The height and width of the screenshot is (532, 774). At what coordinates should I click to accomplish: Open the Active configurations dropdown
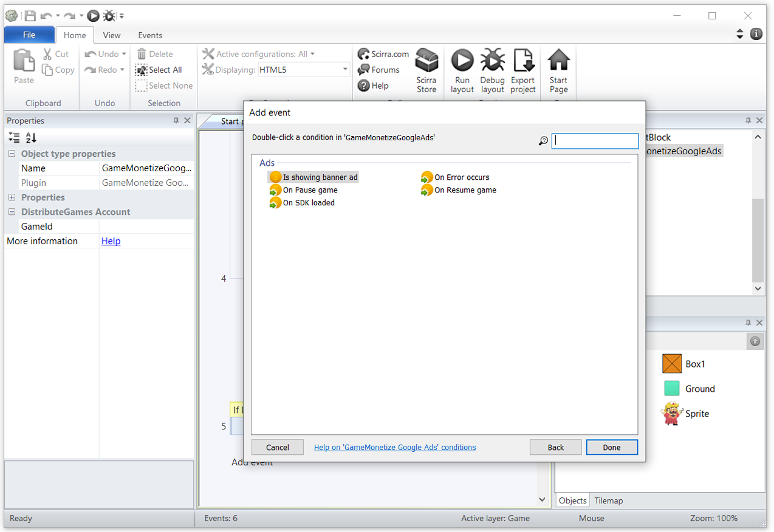pos(312,54)
